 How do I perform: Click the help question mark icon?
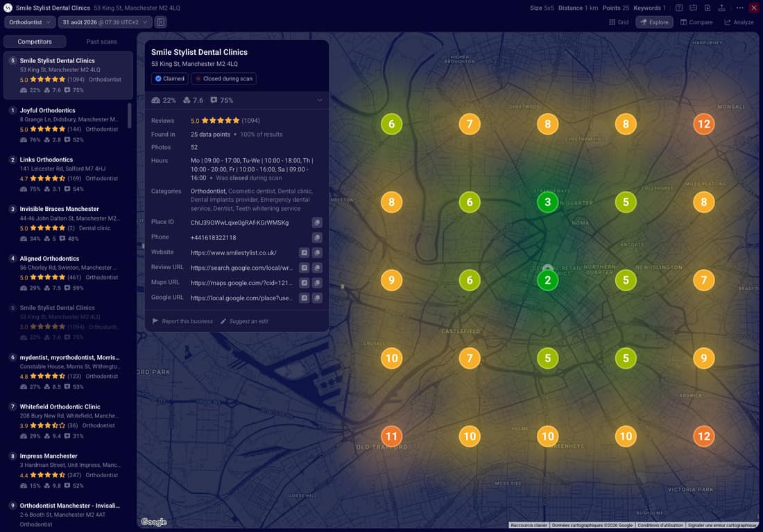tap(679, 8)
